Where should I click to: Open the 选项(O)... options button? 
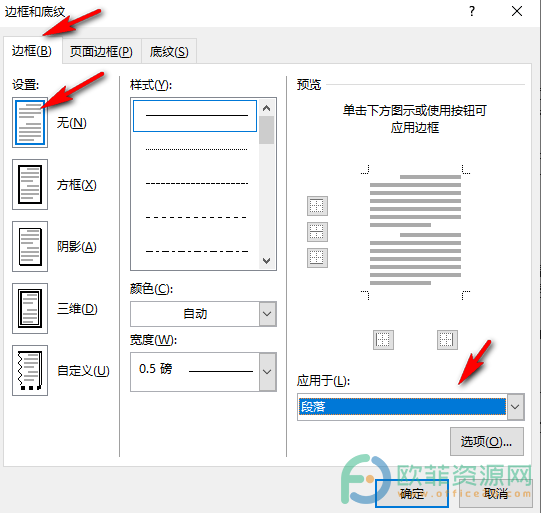click(486, 442)
